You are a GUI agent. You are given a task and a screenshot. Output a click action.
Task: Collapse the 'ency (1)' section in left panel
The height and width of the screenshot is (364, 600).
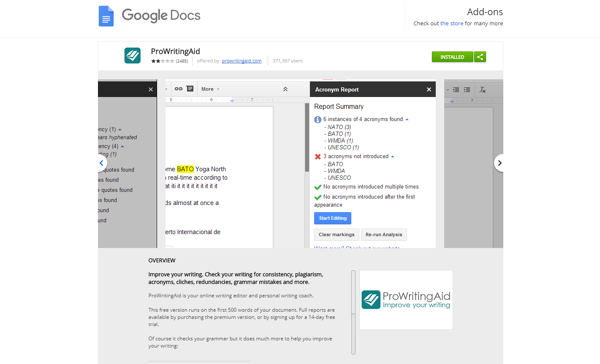pyautogui.click(x=120, y=129)
